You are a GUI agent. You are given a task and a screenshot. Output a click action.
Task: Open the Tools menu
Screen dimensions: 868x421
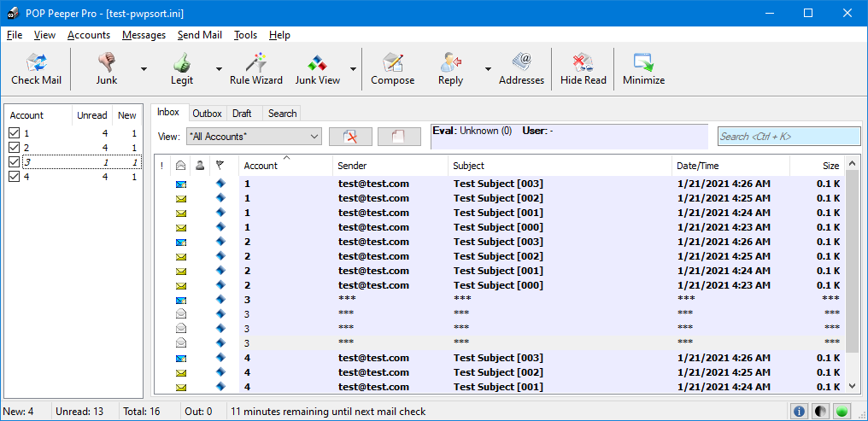[x=245, y=35]
